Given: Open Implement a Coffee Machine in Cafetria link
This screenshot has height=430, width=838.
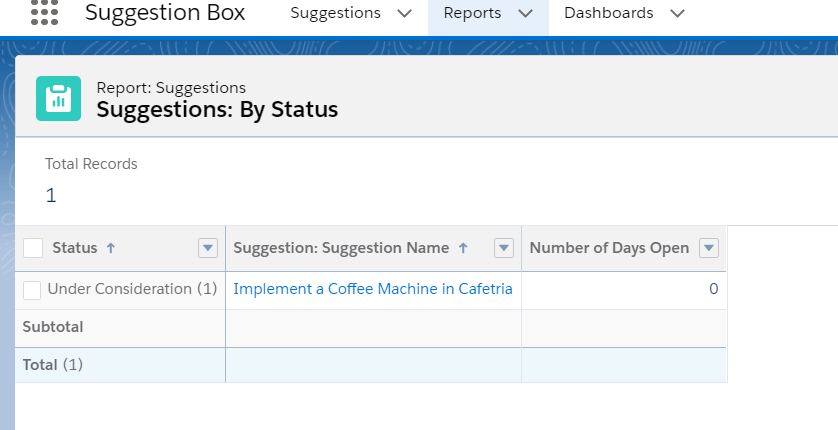Looking at the screenshot, I should [373, 289].
